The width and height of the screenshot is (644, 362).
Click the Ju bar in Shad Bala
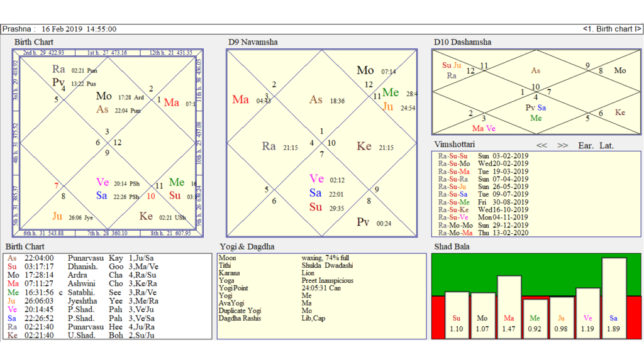[562, 317]
